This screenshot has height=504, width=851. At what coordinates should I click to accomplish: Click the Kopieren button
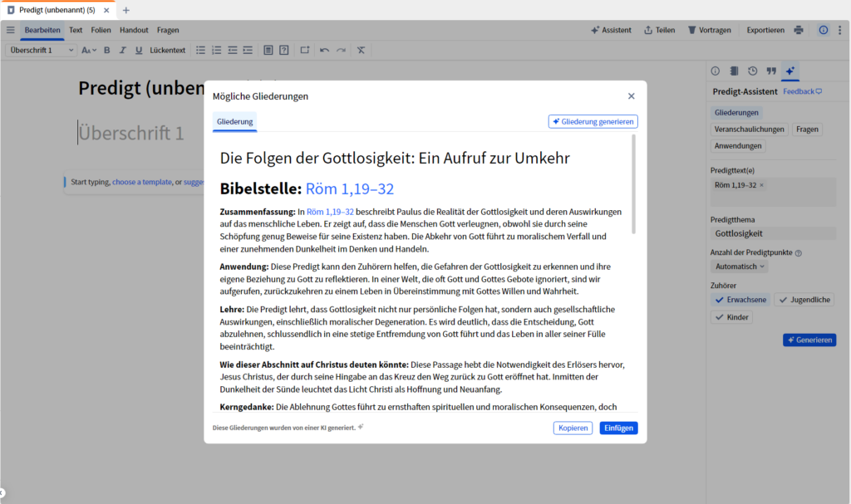[x=573, y=428]
